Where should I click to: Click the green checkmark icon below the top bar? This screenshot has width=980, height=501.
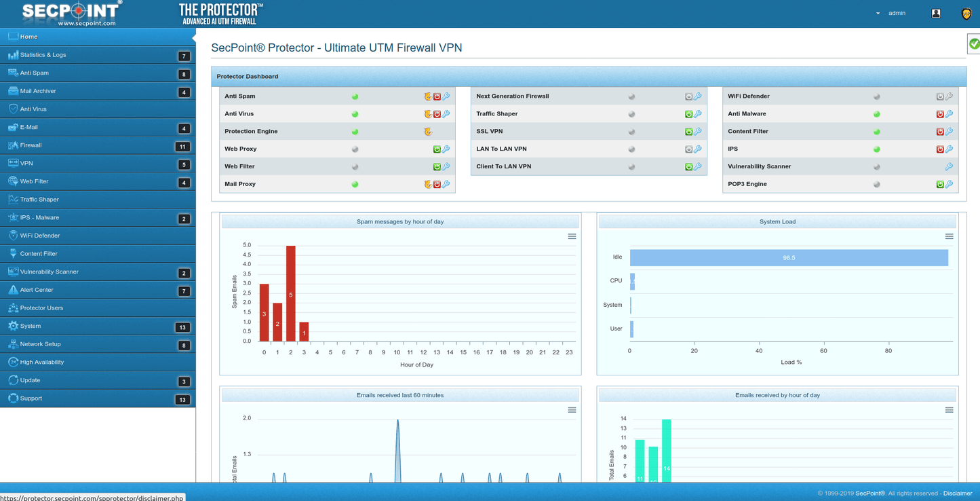pyautogui.click(x=973, y=43)
